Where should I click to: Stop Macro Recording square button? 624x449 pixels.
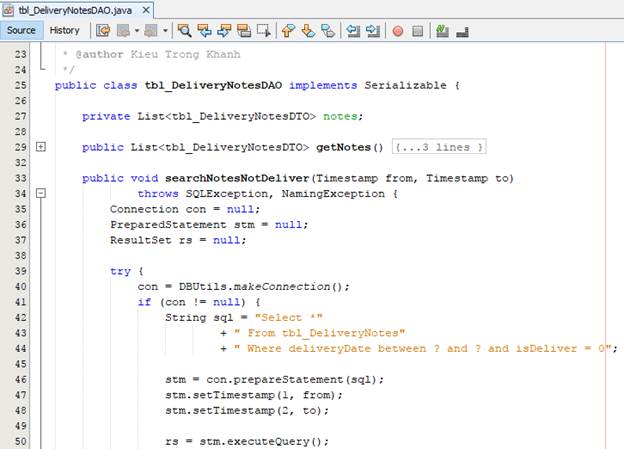coord(417,31)
